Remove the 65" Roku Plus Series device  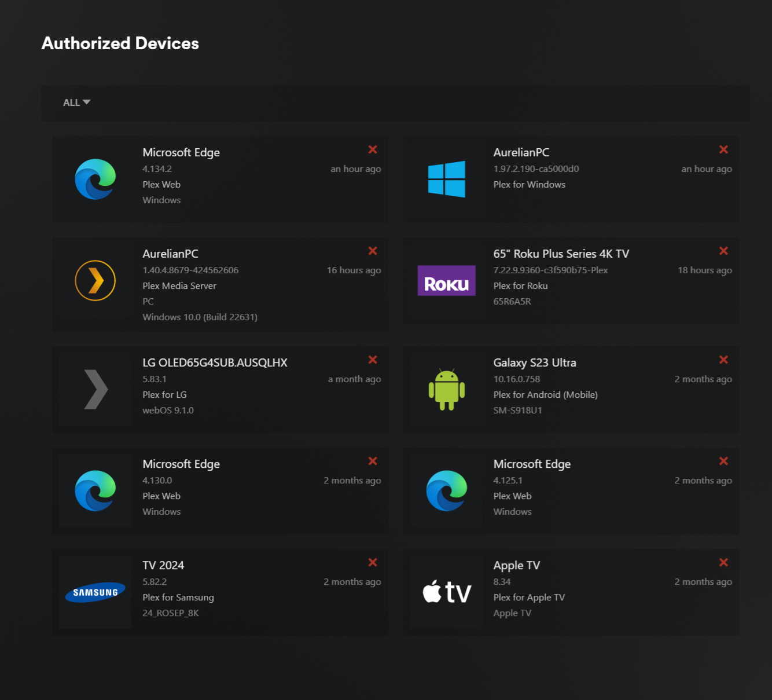pyautogui.click(x=723, y=251)
